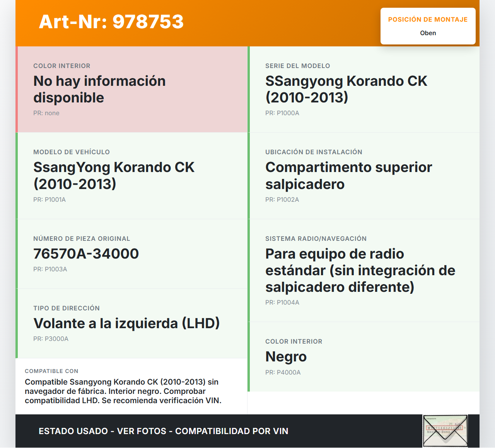Open the envelope thumbnail image in the footer
The image size is (495, 448).
pos(445,431)
